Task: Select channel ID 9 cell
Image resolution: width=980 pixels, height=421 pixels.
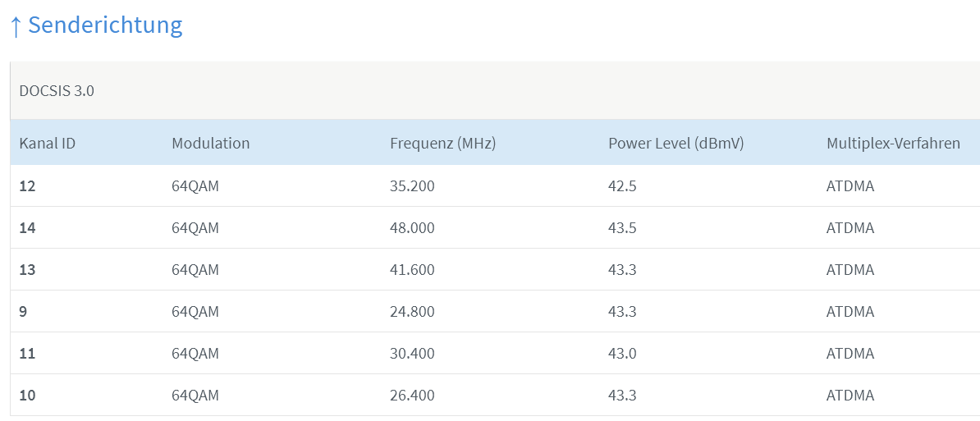Action: [23, 311]
